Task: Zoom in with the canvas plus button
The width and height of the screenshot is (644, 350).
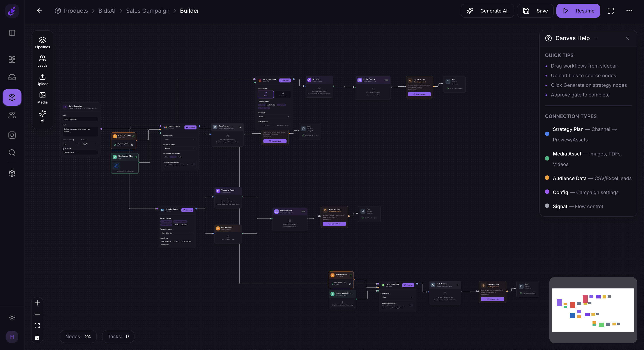Action: pyautogui.click(x=37, y=303)
